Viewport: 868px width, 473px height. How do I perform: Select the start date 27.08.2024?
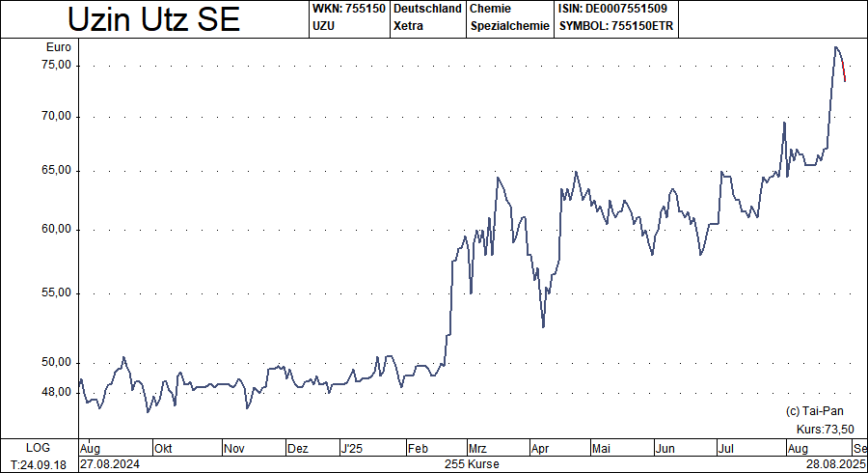coord(110,464)
